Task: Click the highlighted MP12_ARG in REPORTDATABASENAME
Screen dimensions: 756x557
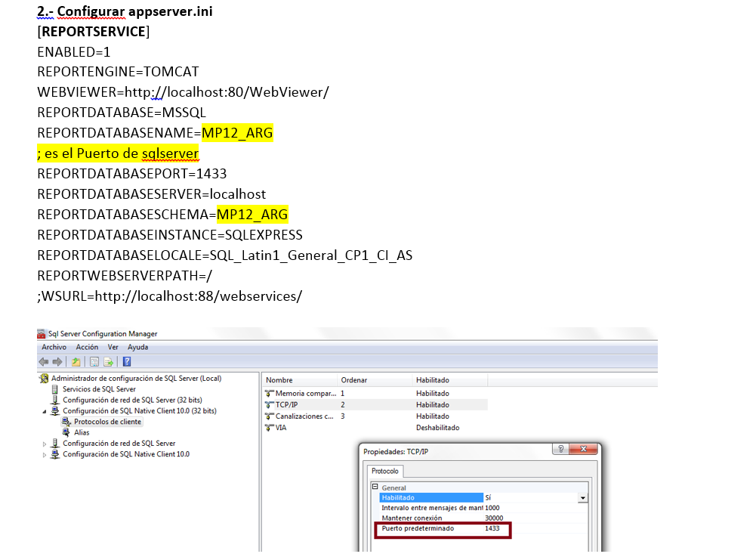Action: (x=237, y=133)
